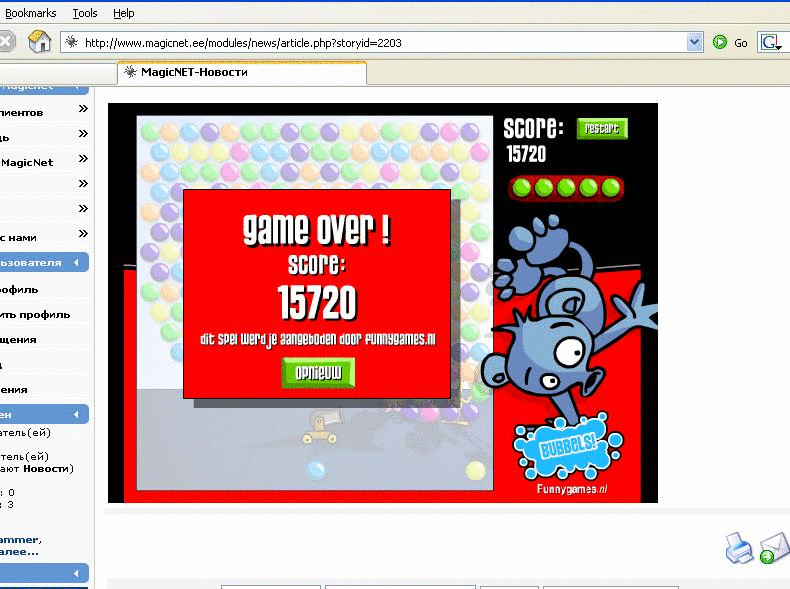Open the 'офиль' sidebar link
Screen dimensions: 790x589
[19, 290]
